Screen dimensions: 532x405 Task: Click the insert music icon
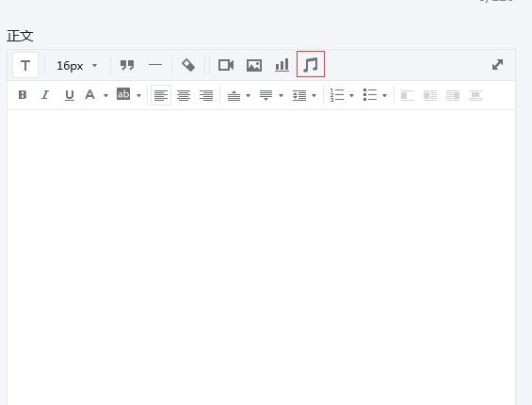pos(311,64)
